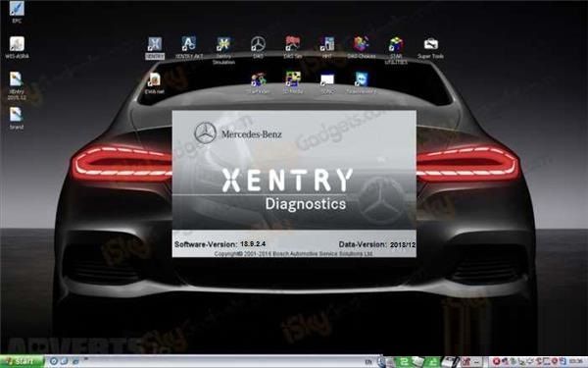Open the DAS-Choices desktop shortcut
The height and width of the screenshot is (368, 588).
pos(361,47)
